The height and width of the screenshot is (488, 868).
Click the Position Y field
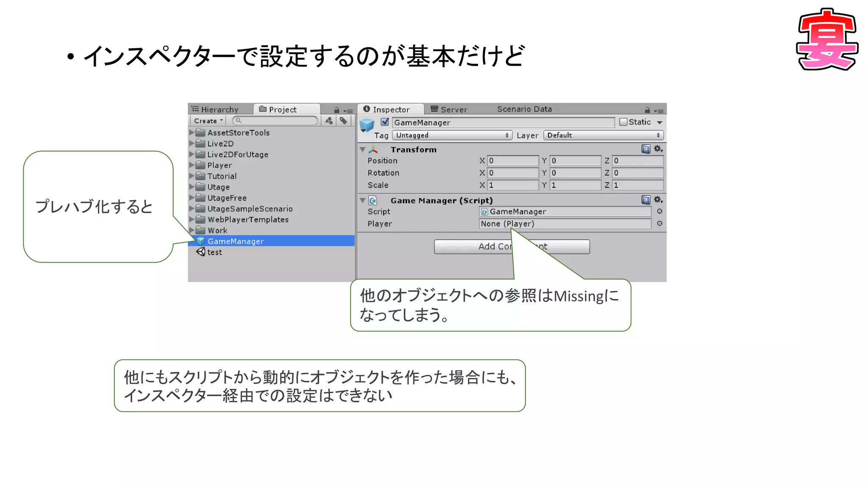[575, 161]
